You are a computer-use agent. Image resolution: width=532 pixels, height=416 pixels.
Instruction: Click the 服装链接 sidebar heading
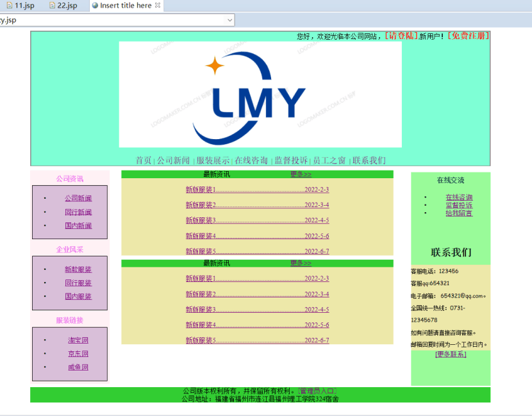coord(70,320)
